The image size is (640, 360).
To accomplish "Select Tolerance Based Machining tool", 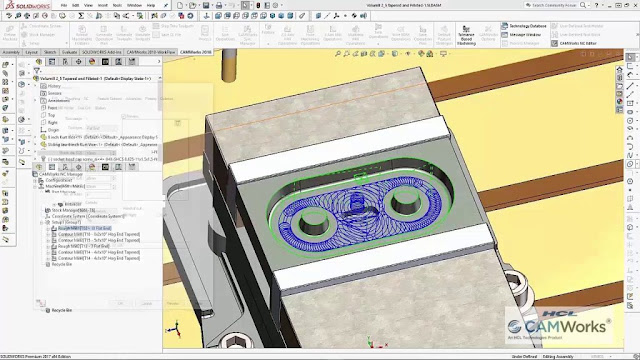I will (466, 35).
